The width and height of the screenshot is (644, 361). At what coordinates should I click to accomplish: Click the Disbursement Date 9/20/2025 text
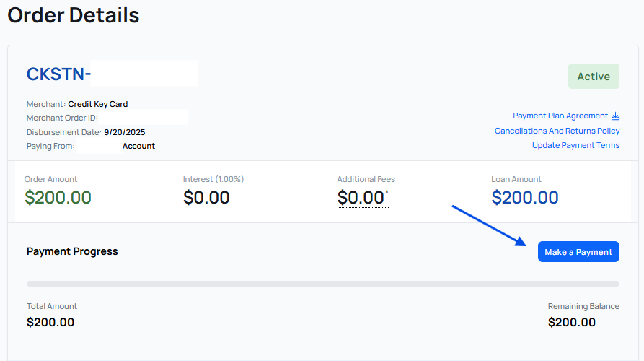tap(124, 132)
